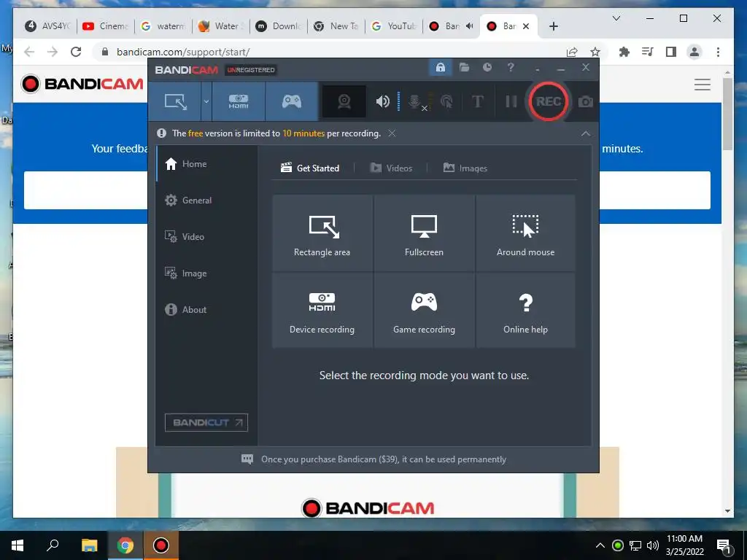Choose the Game recording tile
This screenshot has width=747, height=560.
point(424,311)
